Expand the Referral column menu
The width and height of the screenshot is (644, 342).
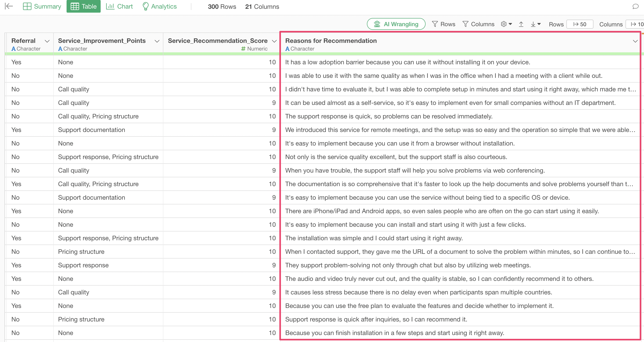47,41
